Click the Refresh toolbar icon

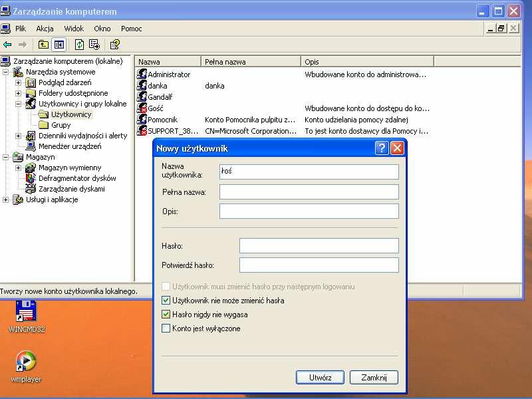point(79,45)
